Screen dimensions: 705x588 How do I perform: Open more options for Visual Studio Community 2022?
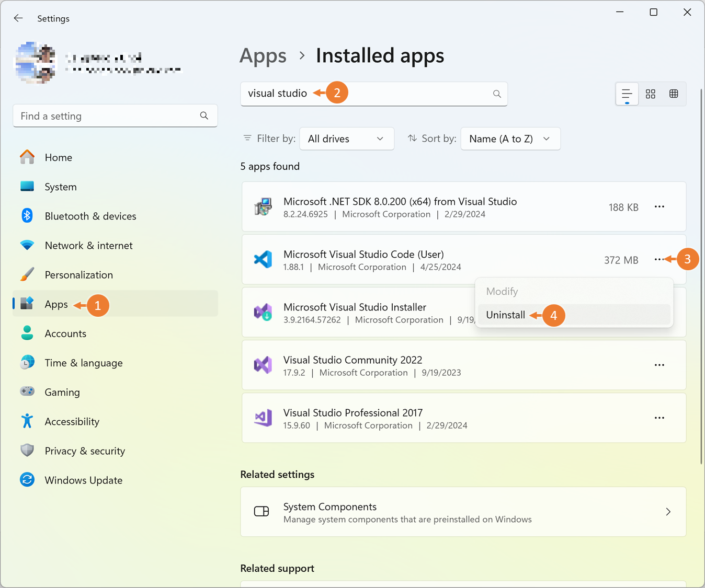[x=659, y=365]
